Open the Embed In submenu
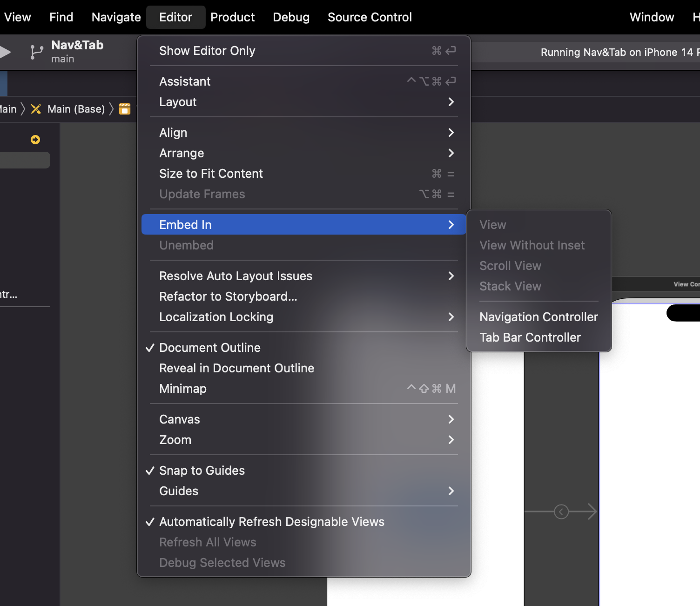This screenshot has width=700, height=606. pyautogui.click(x=304, y=225)
